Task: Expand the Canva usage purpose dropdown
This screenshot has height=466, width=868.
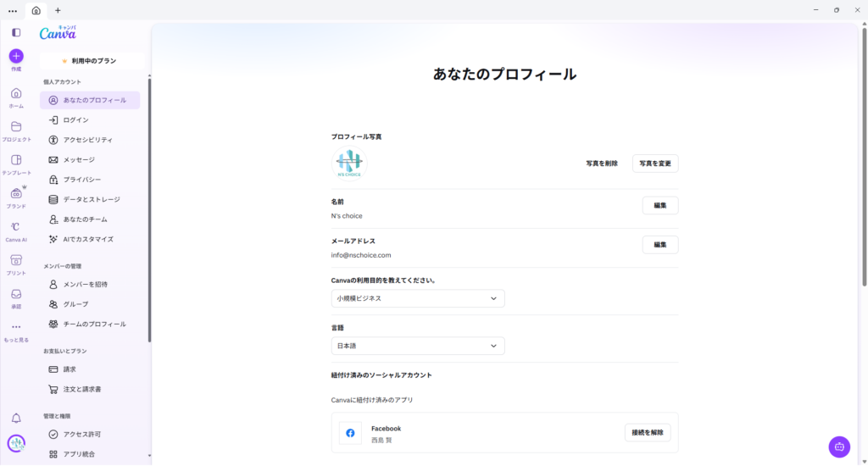Action: pos(418,298)
